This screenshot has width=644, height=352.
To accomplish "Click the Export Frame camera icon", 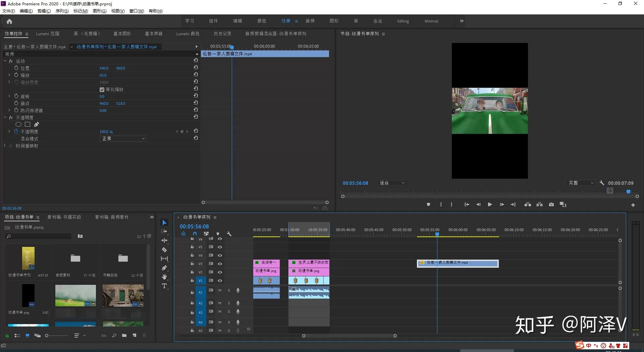I will click(x=551, y=205).
